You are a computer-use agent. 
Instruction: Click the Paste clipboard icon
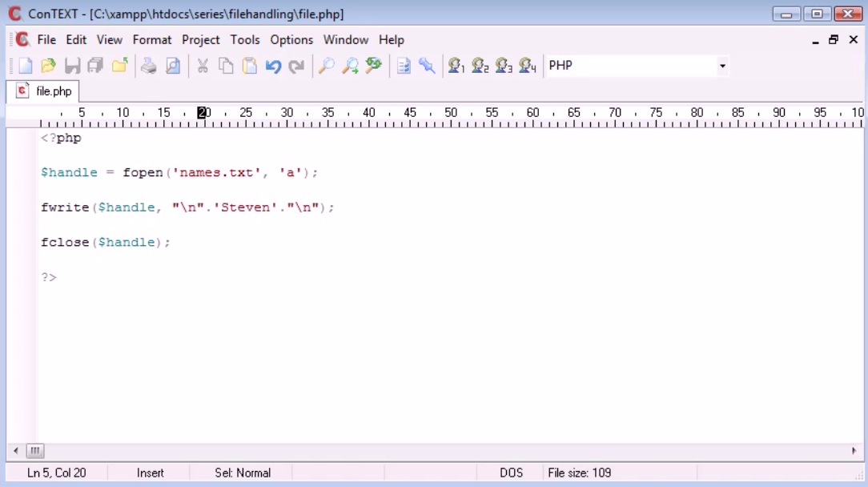pyautogui.click(x=250, y=66)
